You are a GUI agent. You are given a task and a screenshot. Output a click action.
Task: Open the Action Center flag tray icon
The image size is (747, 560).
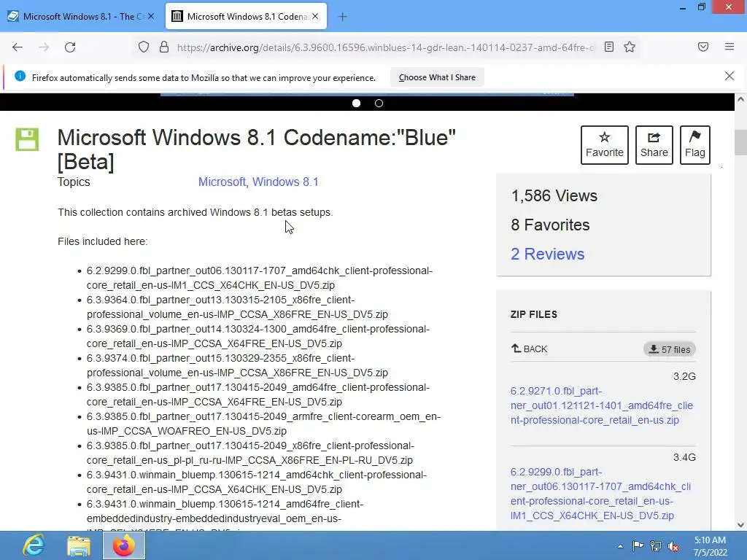(x=638, y=545)
